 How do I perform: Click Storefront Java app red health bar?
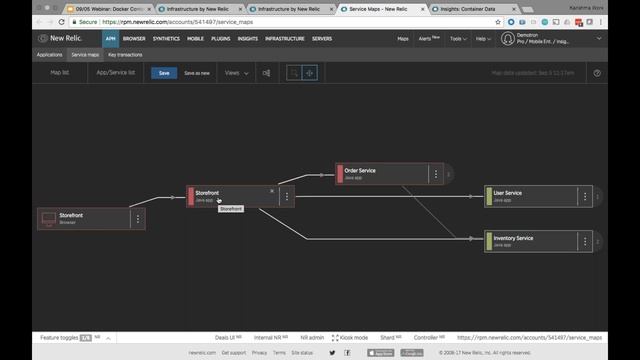point(191,196)
